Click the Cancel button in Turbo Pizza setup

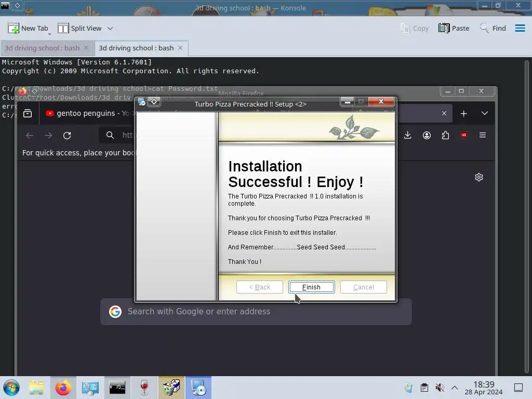point(363,287)
